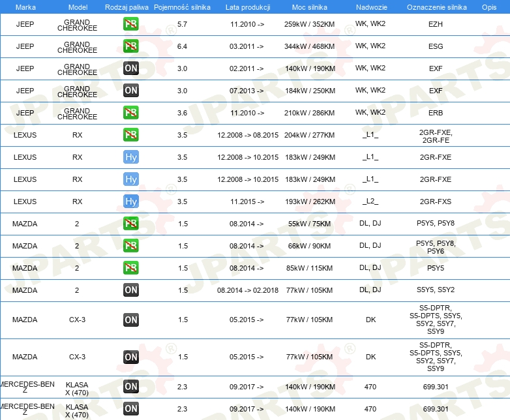Select the ON diesel icon for the 140kW Jeep
510x420 pixels.
click(131, 68)
